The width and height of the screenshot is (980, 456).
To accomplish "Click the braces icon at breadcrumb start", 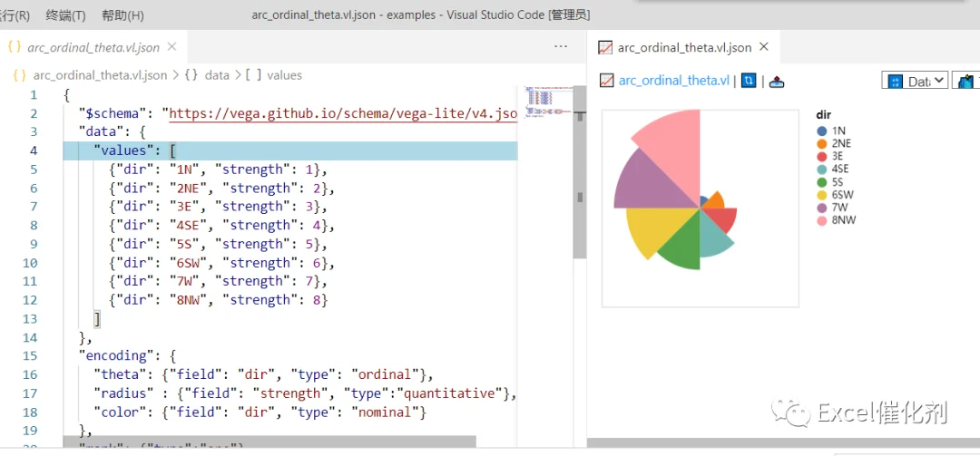I will click(x=19, y=75).
